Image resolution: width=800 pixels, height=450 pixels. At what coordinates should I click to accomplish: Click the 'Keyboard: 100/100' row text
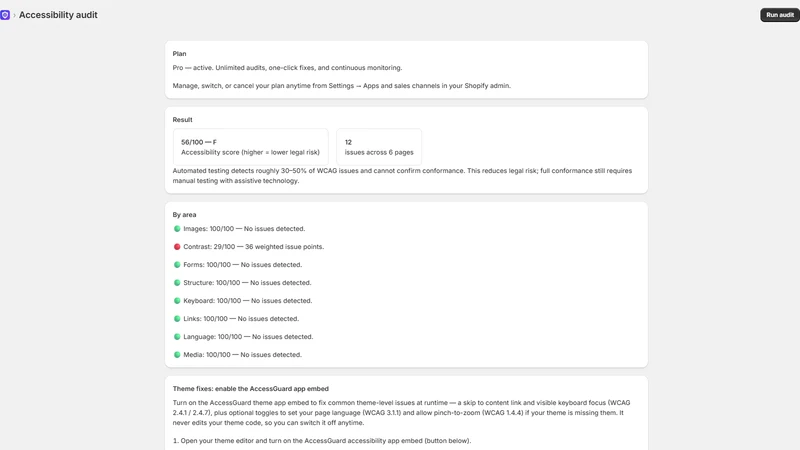click(247, 301)
